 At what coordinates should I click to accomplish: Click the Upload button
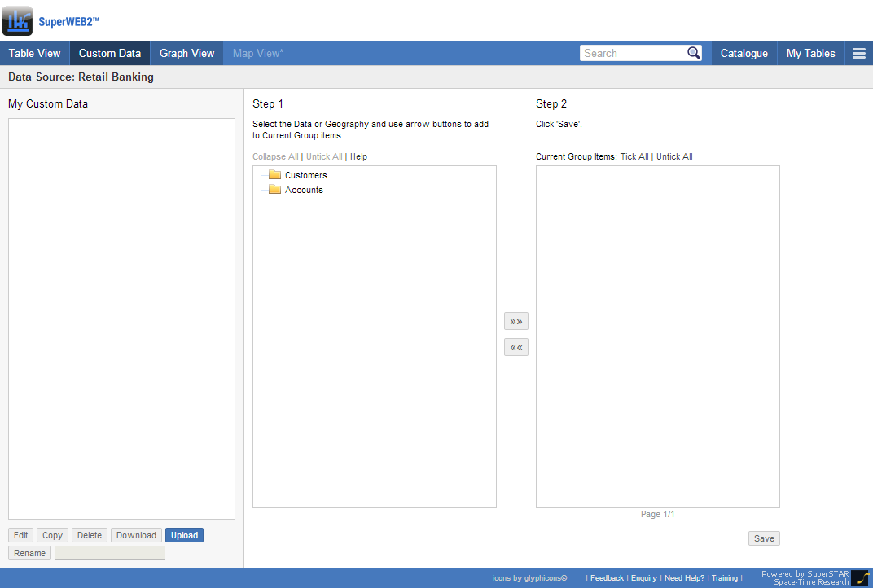(184, 535)
